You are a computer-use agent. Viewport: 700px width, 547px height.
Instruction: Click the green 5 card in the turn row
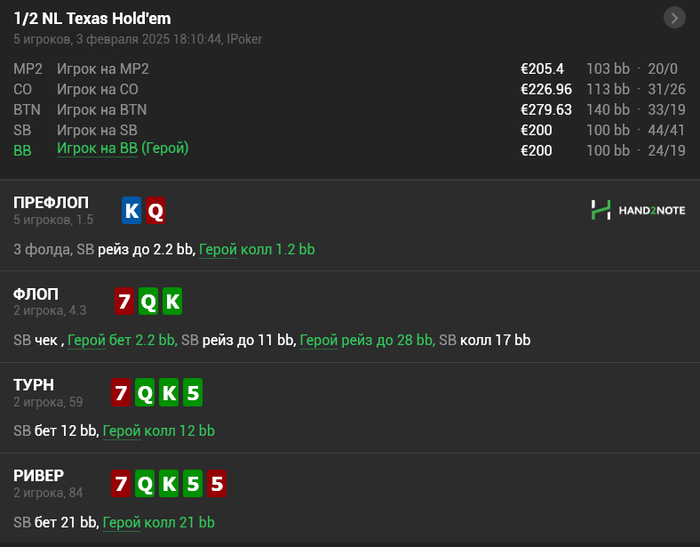(194, 393)
